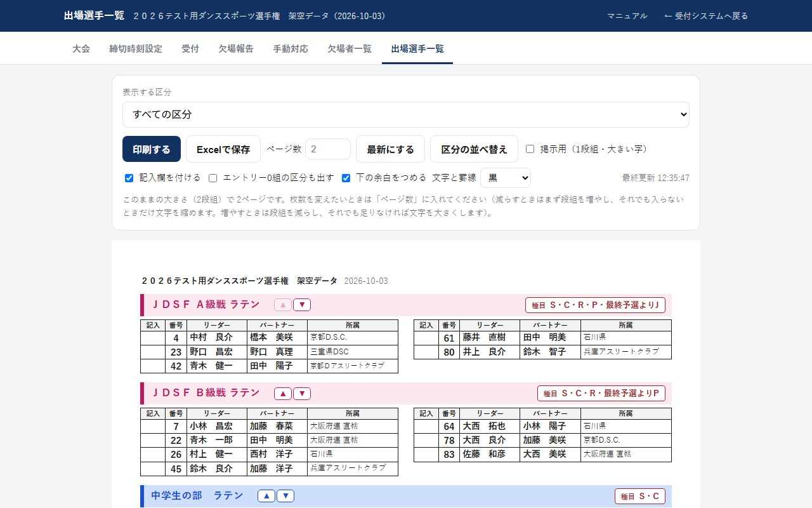Click the 最終更新 12:35:47 timestamp

point(656,178)
